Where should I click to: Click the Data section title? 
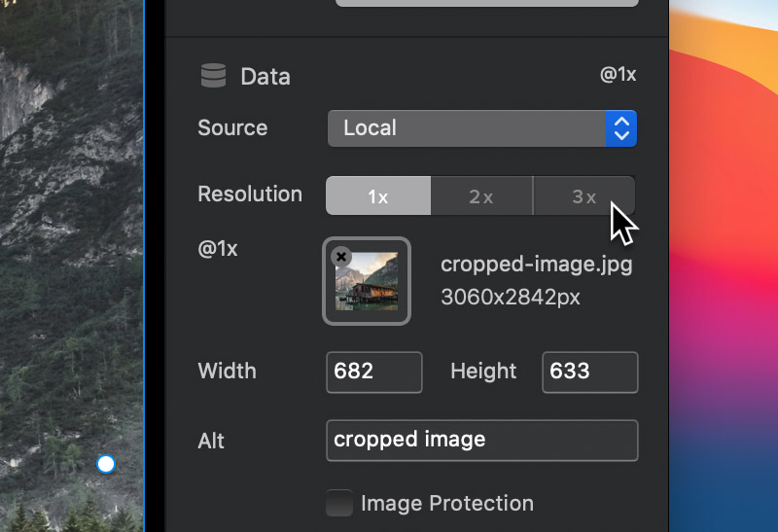[265, 77]
